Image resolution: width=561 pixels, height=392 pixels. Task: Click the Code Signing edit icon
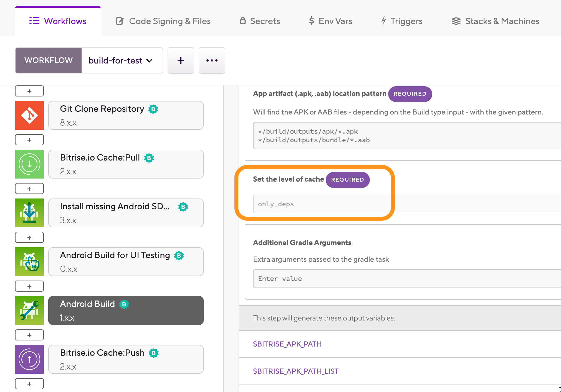click(120, 21)
